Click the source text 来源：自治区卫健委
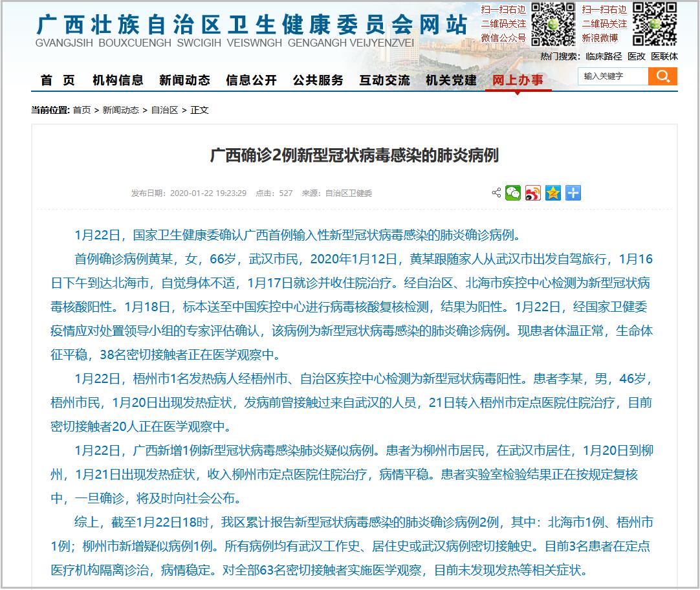700x590 pixels. [x=336, y=193]
